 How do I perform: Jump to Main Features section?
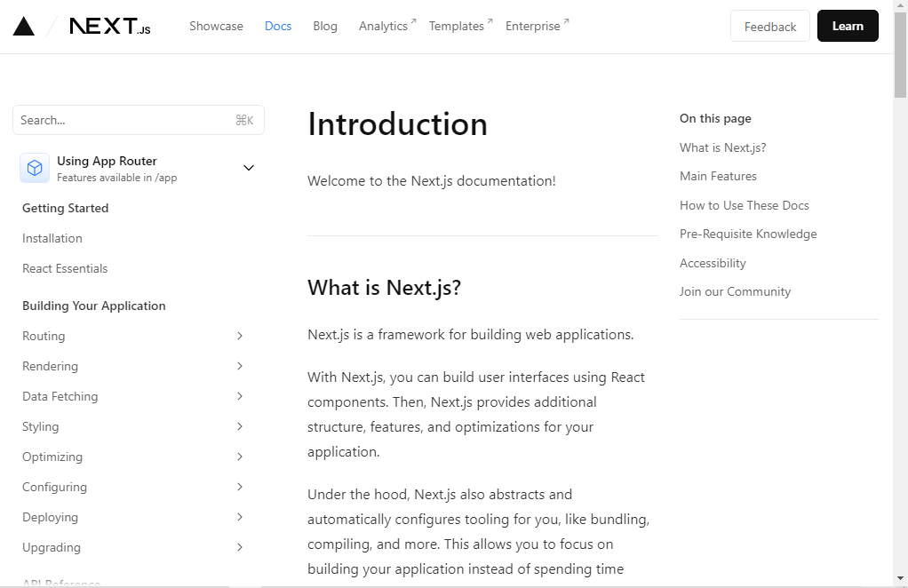[x=718, y=176]
